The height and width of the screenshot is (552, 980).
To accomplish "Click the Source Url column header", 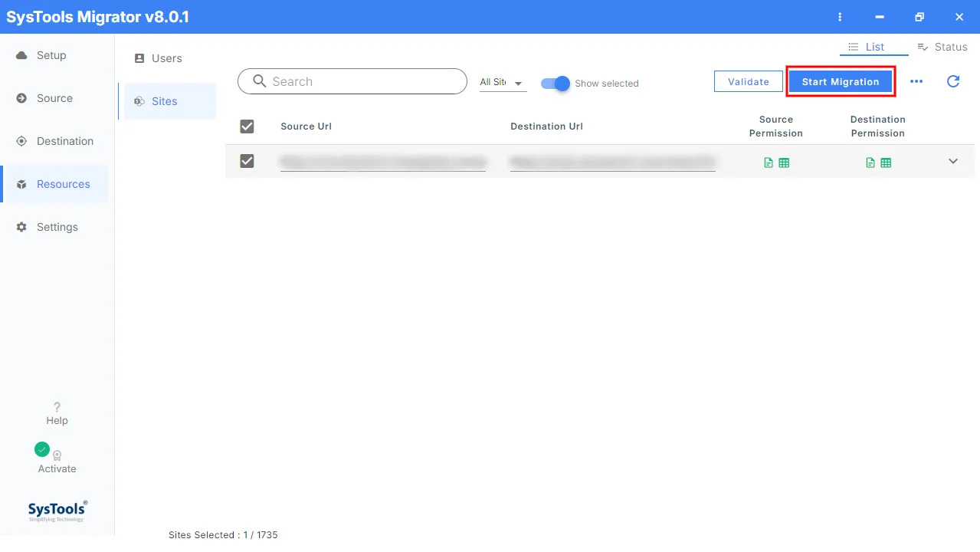I will pyautogui.click(x=306, y=127).
